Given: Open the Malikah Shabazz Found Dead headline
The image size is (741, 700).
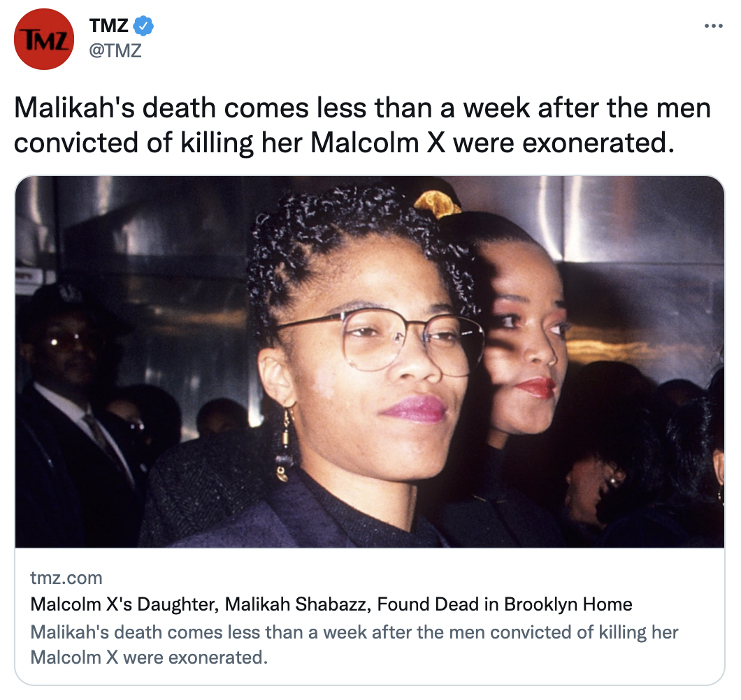Looking at the screenshot, I should (331, 604).
